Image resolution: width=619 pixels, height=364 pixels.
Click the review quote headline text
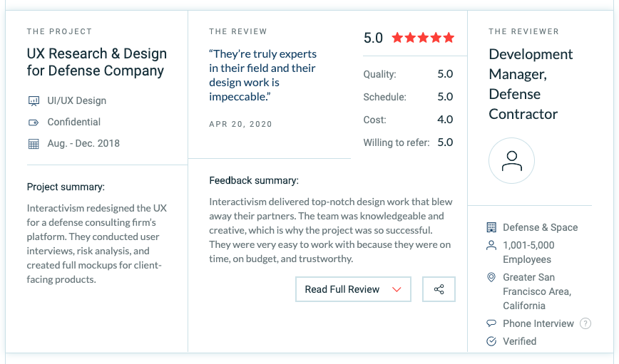tap(262, 75)
